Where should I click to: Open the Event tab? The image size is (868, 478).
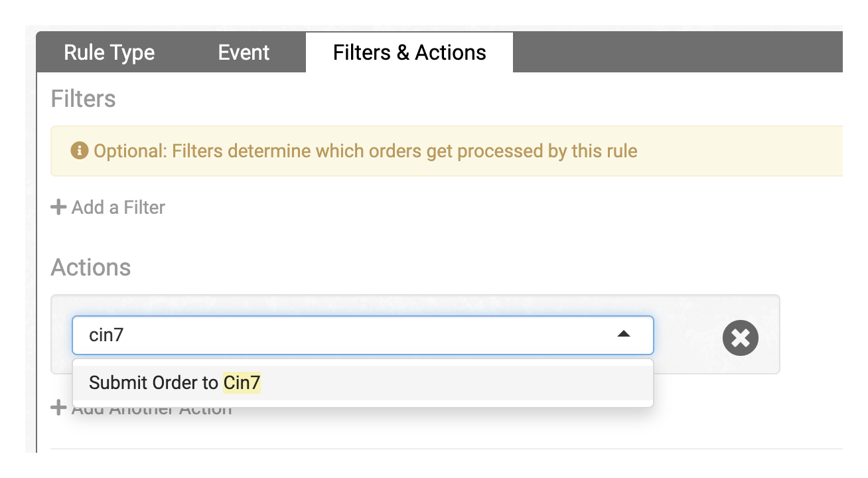(x=244, y=52)
